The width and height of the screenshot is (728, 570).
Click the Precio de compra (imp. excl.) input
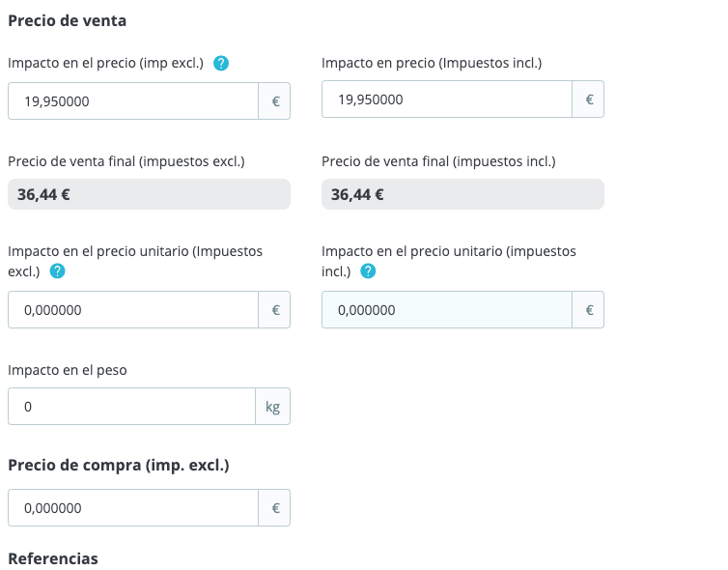click(133, 508)
